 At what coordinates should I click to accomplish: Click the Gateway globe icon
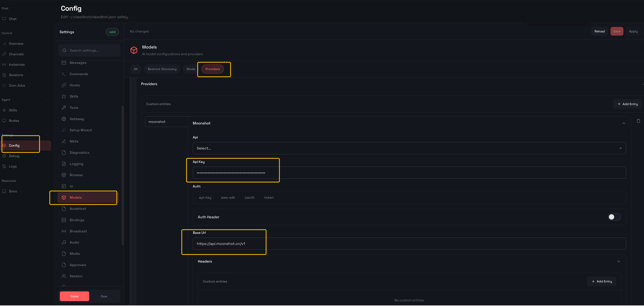click(64, 119)
